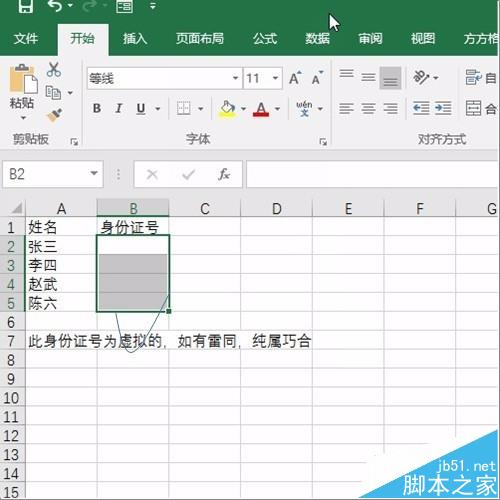Click cell containing 张三
The width and height of the screenshot is (500, 500).
pyautogui.click(x=61, y=246)
